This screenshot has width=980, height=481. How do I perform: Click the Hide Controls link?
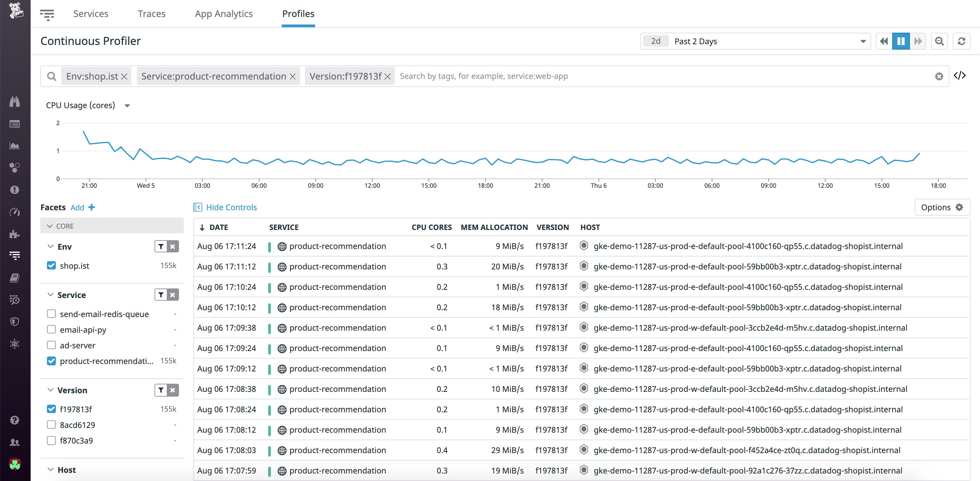[x=231, y=207]
